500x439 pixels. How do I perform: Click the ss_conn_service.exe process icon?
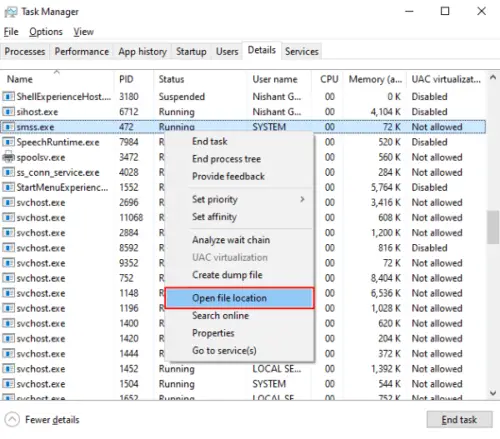(x=8, y=172)
